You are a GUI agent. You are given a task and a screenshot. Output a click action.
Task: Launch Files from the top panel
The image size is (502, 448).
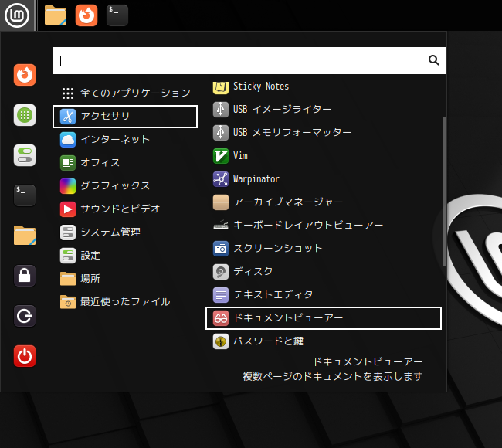coord(56,15)
